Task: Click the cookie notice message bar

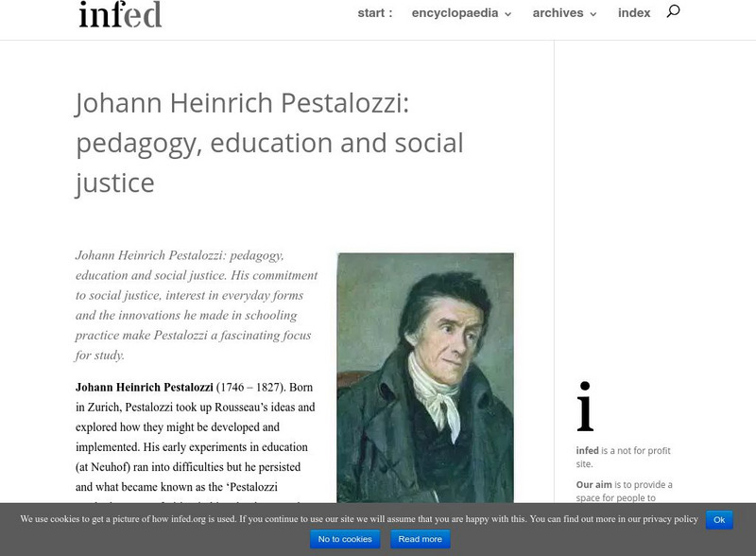Action: [283, 518]
